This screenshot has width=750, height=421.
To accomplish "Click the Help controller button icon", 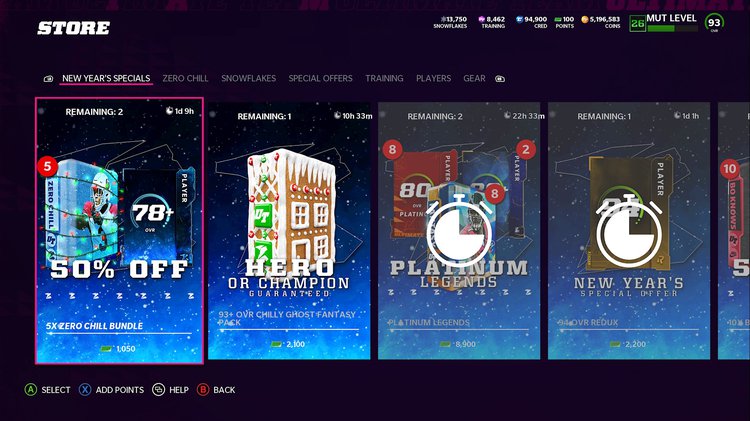I will coord(158,389).
